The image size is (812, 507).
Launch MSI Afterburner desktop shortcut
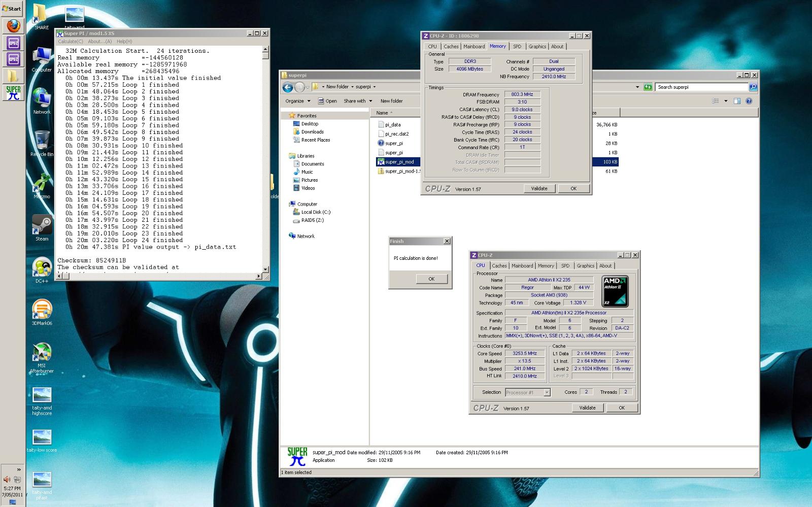(42, 358)
